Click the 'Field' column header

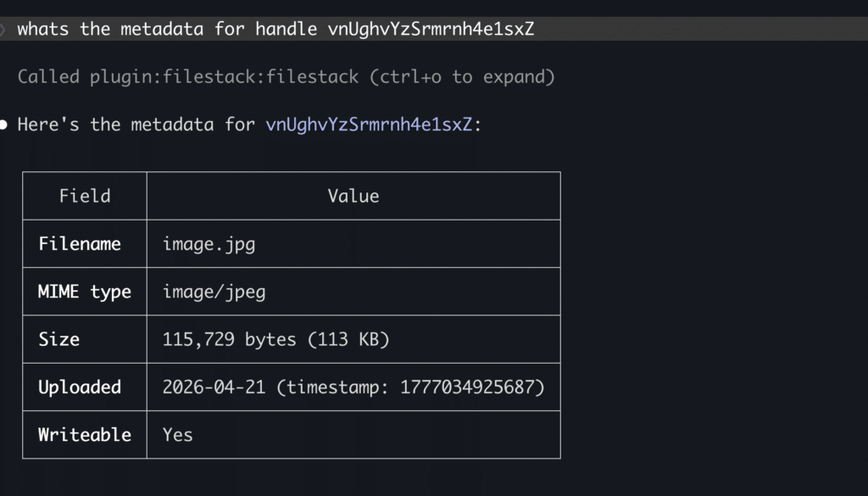(85, 196)
